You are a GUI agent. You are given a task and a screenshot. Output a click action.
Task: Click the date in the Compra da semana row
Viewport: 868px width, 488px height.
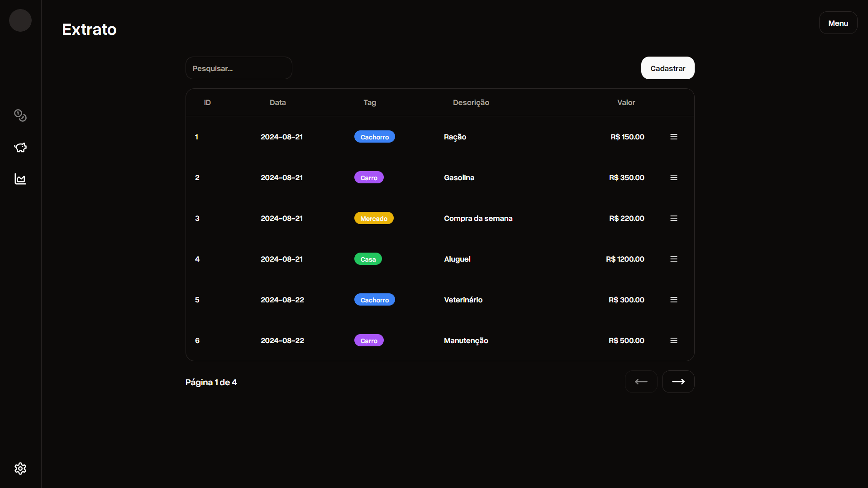281,218
